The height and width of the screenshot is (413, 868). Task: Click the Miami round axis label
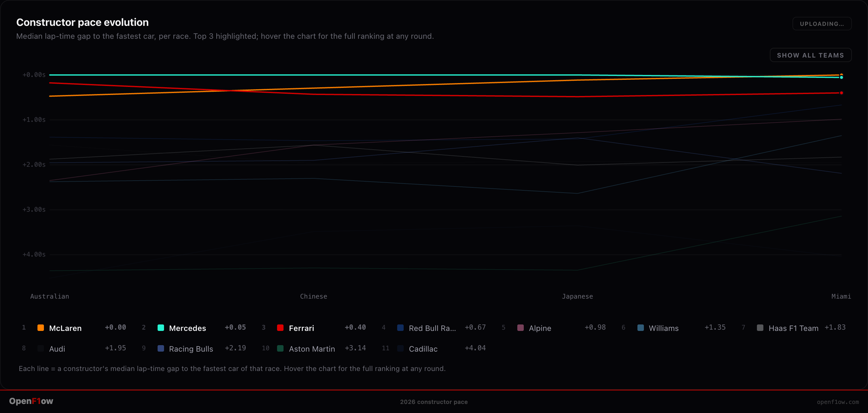coord(841,296)
